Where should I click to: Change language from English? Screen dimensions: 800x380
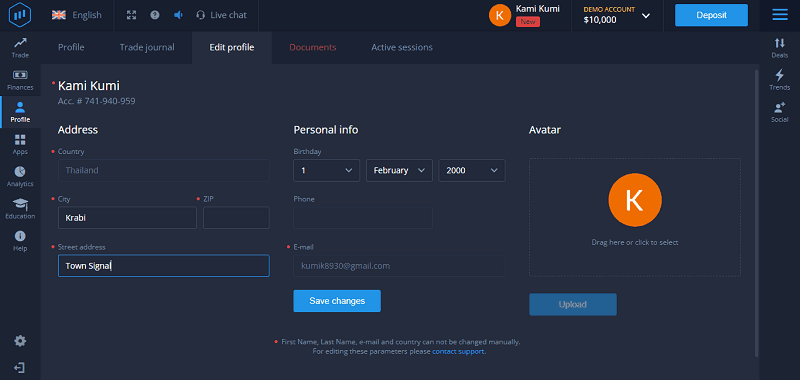tap(77, 15)
